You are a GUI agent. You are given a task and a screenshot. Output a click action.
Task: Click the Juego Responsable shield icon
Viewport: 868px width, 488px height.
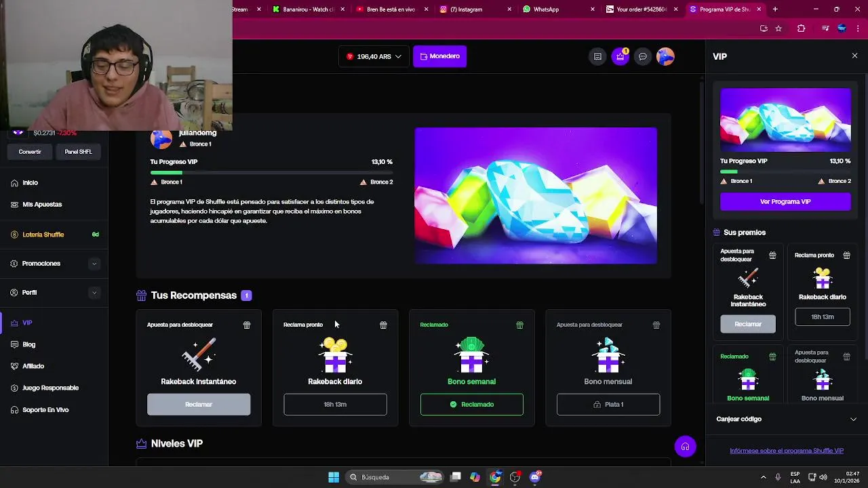(x=14, y=388)
